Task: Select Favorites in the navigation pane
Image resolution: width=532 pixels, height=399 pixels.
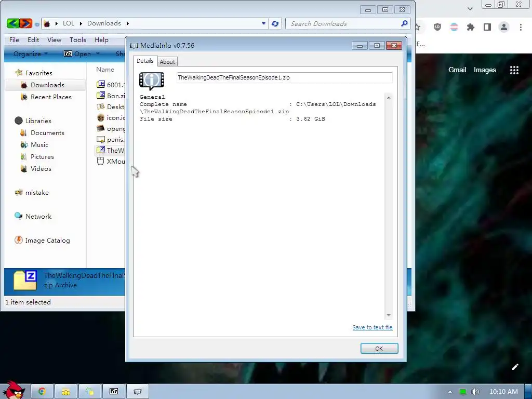Action: click(38, 73)
